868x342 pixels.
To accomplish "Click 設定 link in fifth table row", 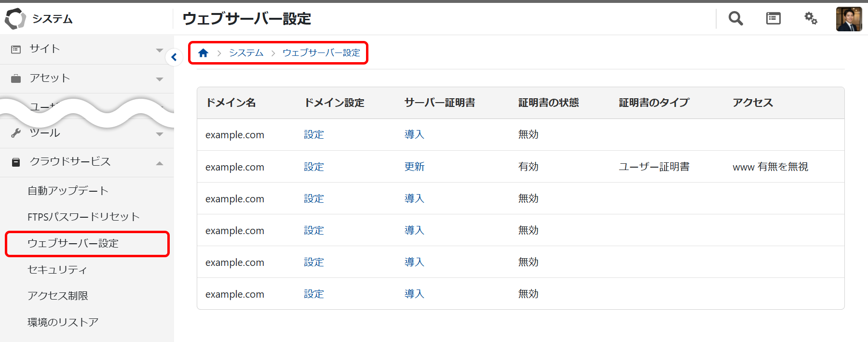I will coord(314,262).
